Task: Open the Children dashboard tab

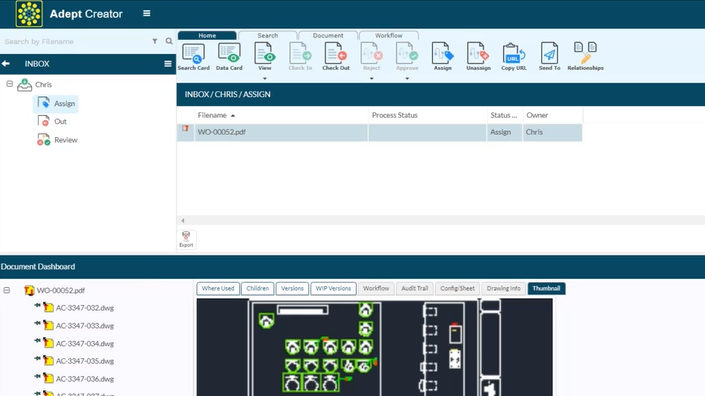Action: [258, 289]
